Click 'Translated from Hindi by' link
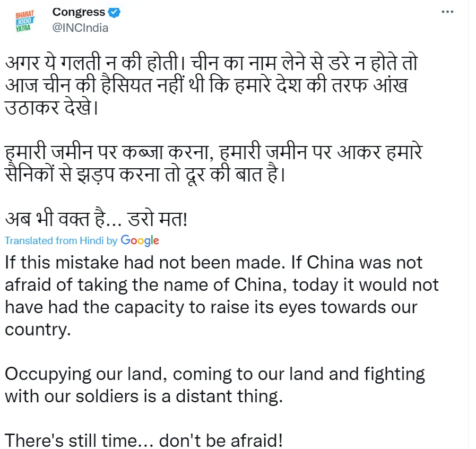Viewport: 476px width, 449px height. [x=61, y=240]
